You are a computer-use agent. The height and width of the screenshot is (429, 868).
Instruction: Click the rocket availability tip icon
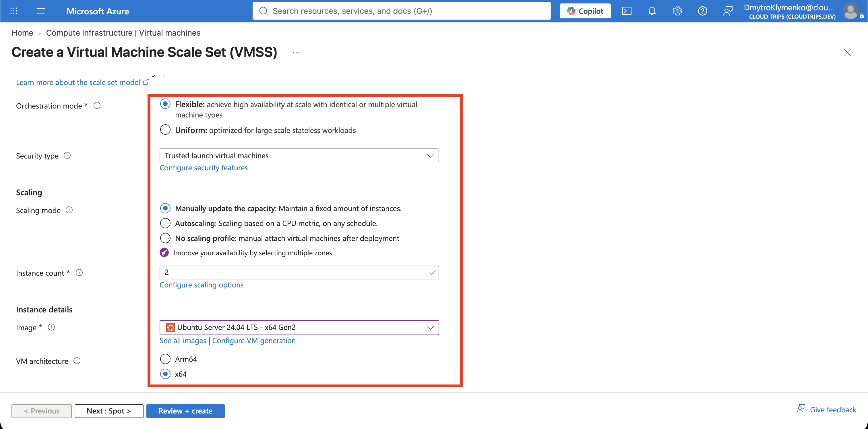coord(164,252)
